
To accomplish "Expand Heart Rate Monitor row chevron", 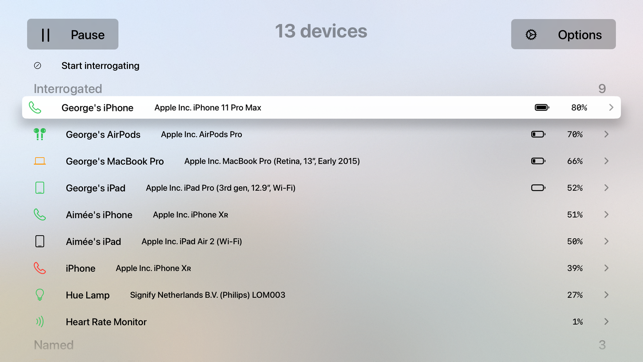I will [x=606, y=321].
